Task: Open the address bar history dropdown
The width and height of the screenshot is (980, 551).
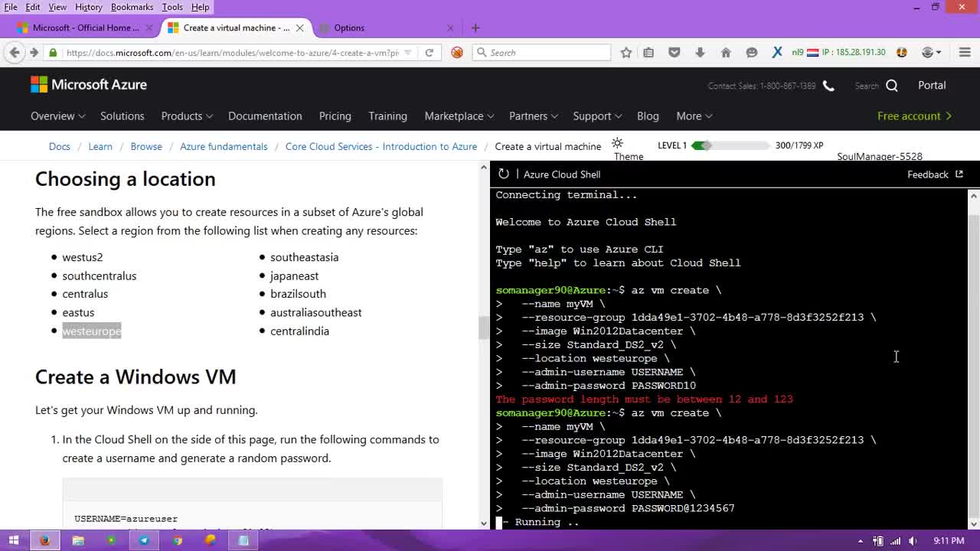Action: [407, 52]
